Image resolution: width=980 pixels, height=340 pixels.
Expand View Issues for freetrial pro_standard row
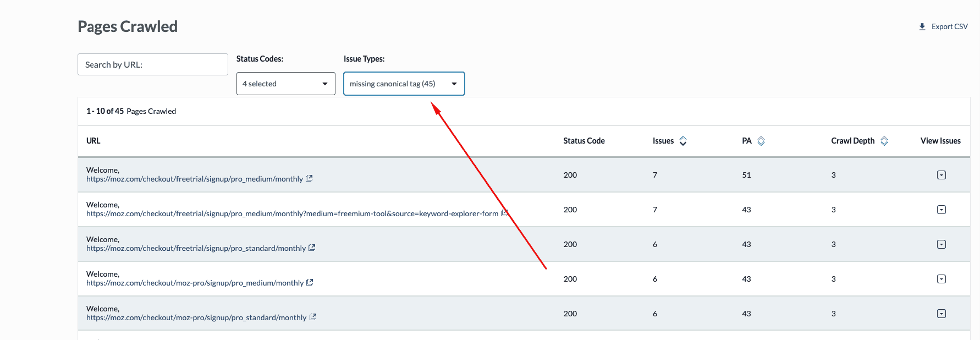[x=941, y=244]
